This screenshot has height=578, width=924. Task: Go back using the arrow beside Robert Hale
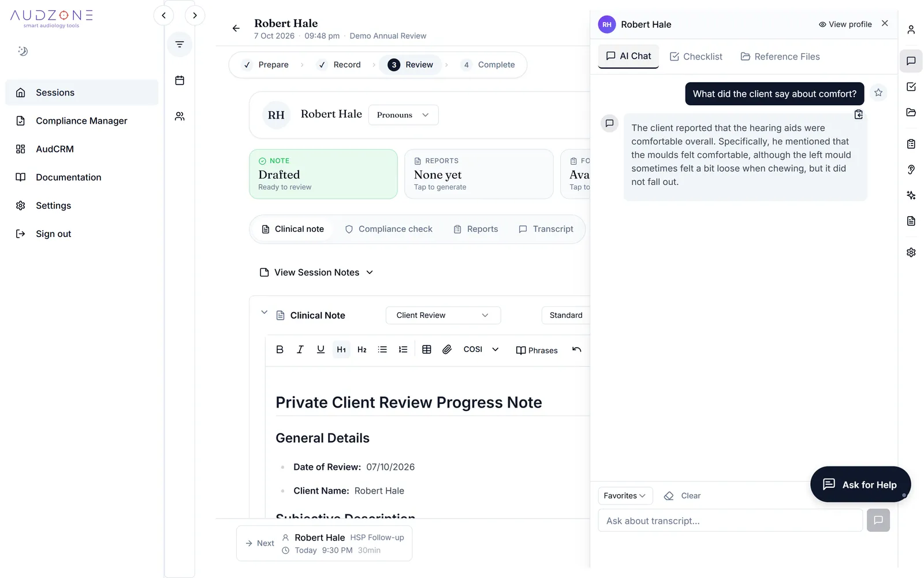tap(236, 28)
